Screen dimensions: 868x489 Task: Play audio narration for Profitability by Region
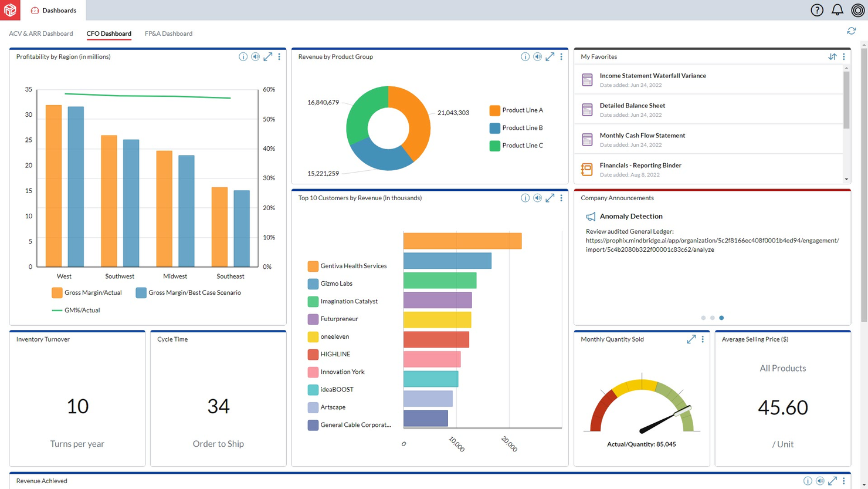click(255, 56)
